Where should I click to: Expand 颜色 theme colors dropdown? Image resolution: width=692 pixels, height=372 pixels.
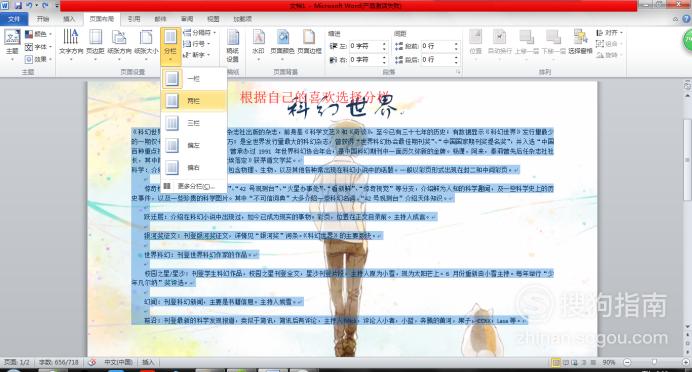[38, 34]
